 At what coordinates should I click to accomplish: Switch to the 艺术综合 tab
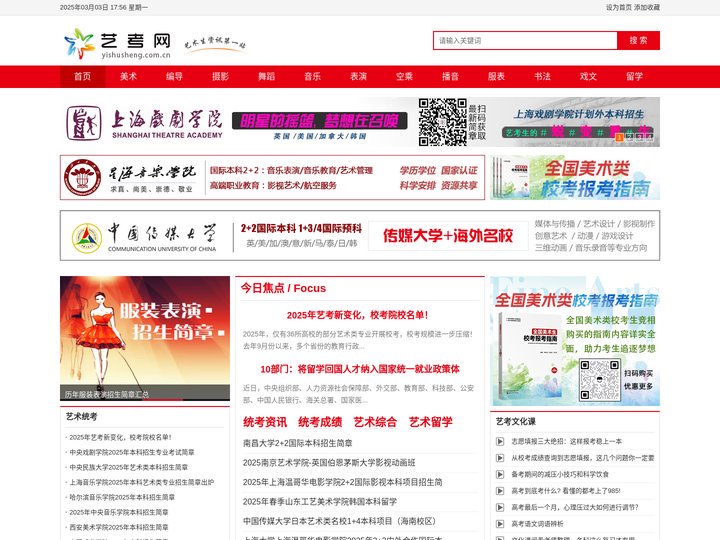[x=375, y=422]
